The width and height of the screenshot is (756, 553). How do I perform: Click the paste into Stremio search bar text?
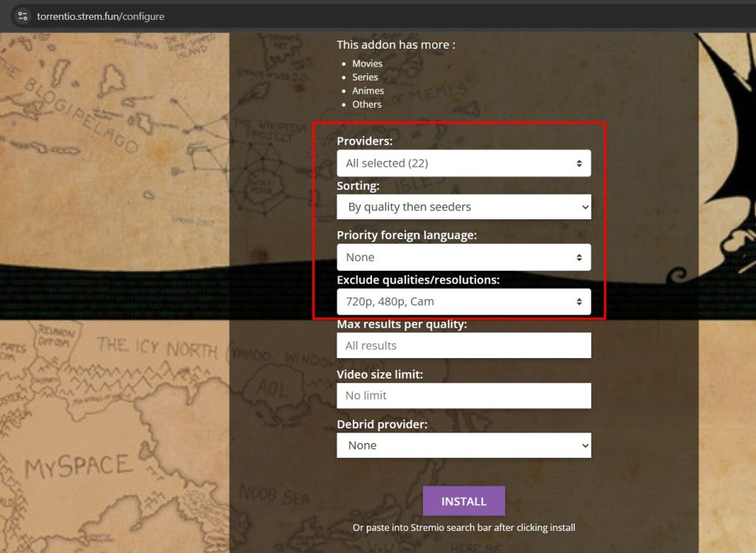(464, 527)
